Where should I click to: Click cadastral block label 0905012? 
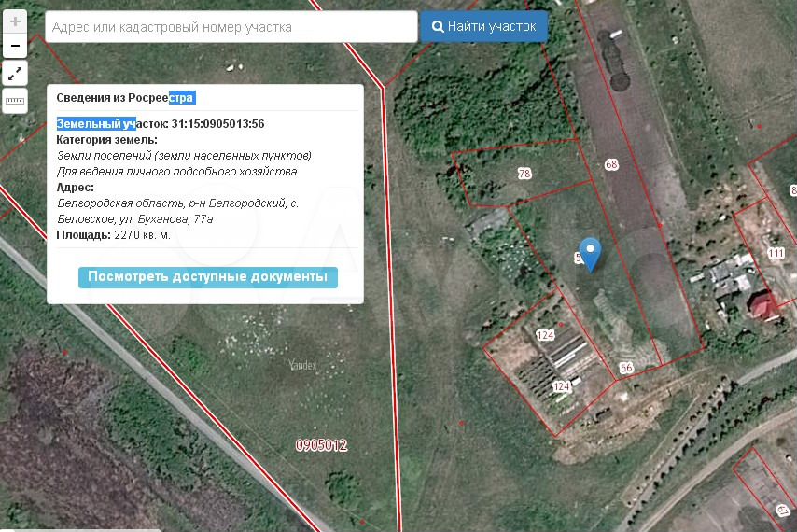coord(321,445)
